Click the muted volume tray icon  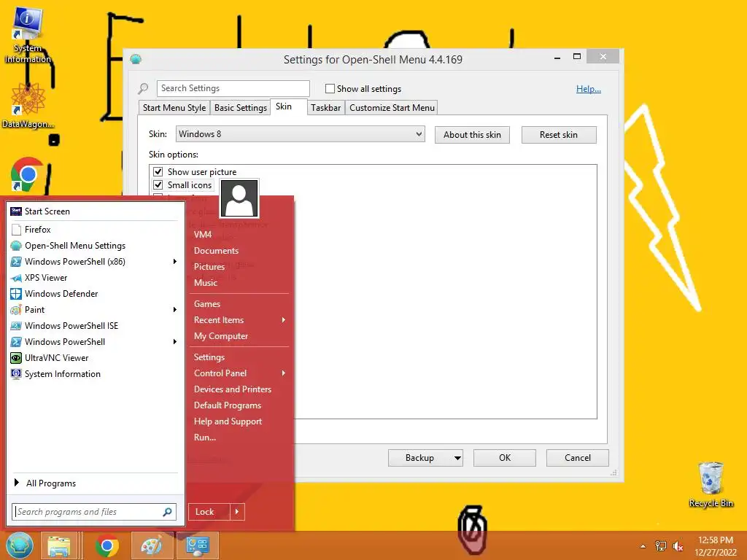click(x=678, y=546)
